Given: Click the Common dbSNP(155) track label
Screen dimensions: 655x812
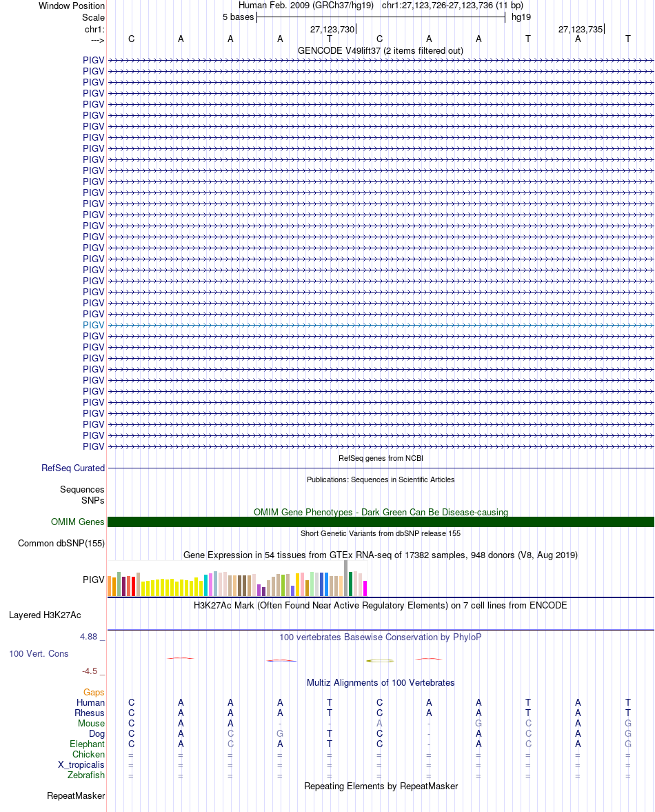Looking at the screenshot, I should (x=61, y=543).
